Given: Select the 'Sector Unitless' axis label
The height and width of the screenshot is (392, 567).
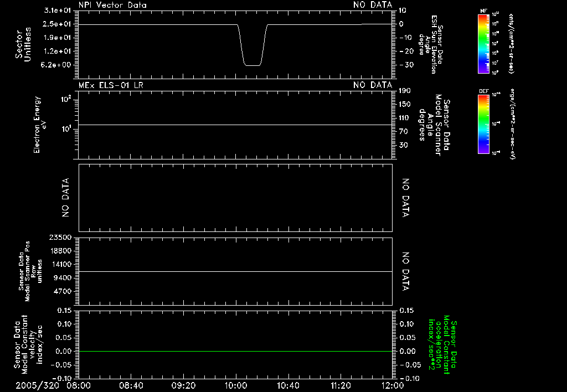Looking at the screenshot, I should (23, 44).
